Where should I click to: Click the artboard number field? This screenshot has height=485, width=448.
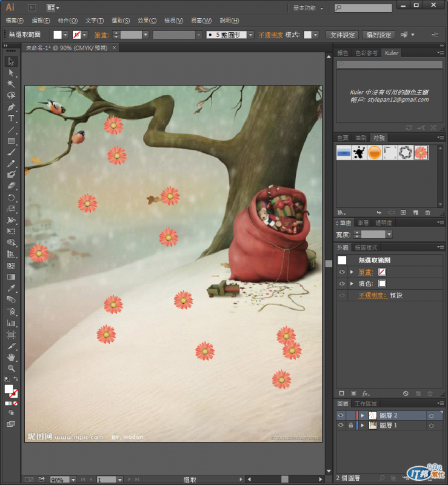(x=107, y=480)
